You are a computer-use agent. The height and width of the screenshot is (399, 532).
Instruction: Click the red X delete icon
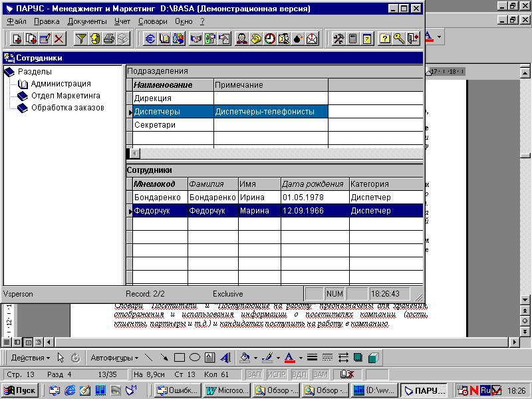(59, 39)
